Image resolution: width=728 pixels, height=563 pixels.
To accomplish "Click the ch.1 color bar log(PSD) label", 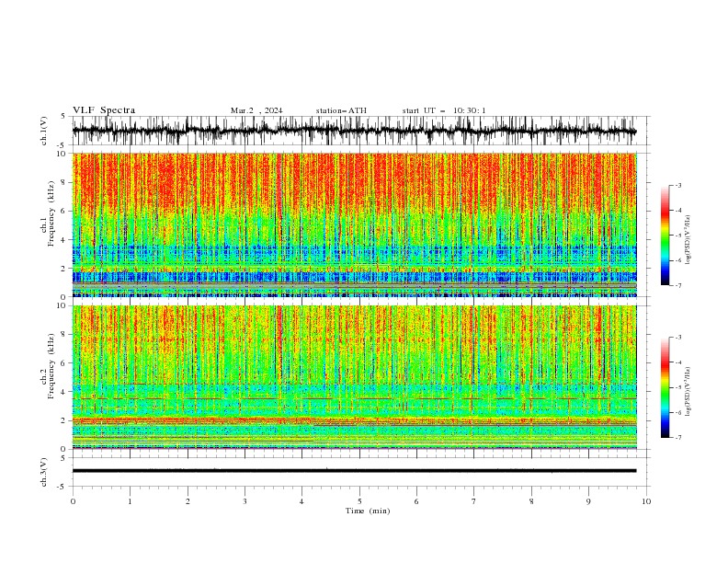I will pyautogui.click(x=688, y=240).
